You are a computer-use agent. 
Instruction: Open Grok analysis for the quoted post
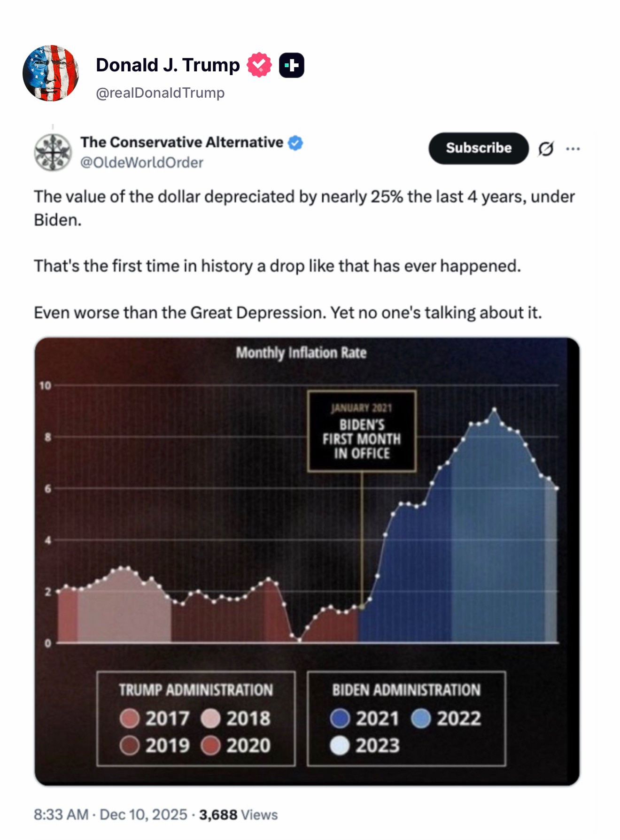coord(545,147)
